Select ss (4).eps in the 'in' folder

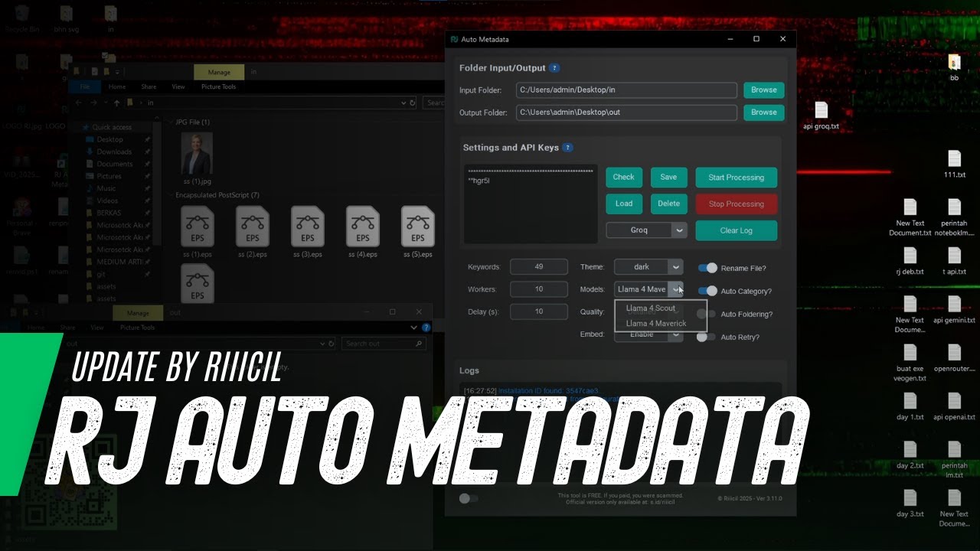pos(363,233)
